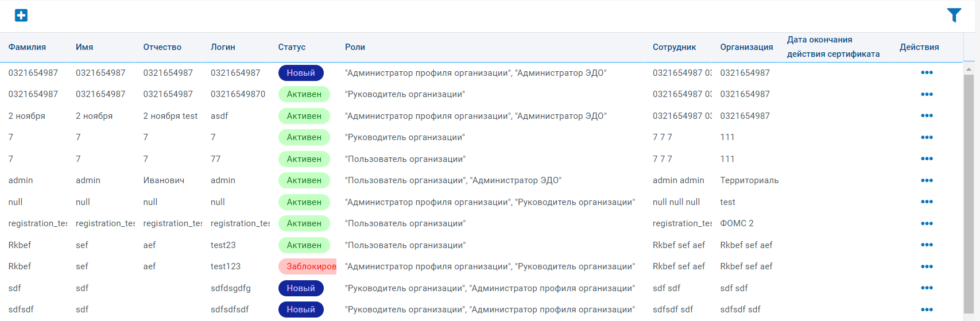Select surname cell sdfsdf

click(x=21, y=310)
